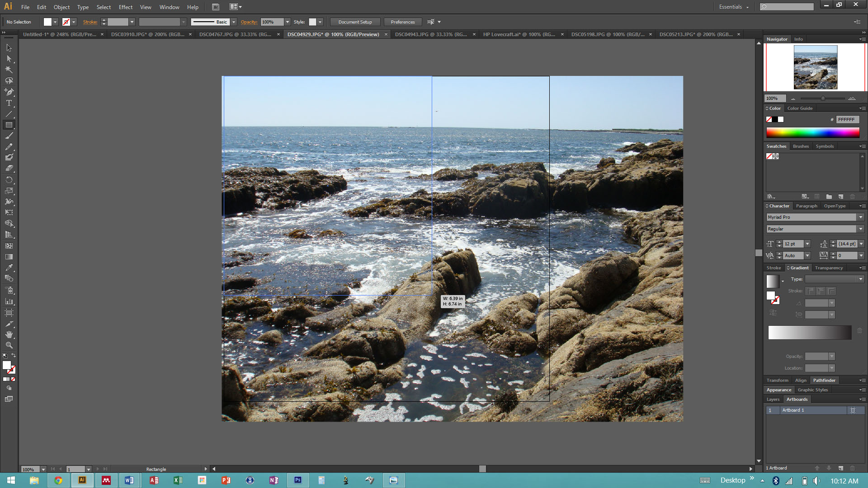This screenshot has width=868, height=488.
Task: Switch to the DSC04943.JPG document tab
Action: click(x=431, y=34)
